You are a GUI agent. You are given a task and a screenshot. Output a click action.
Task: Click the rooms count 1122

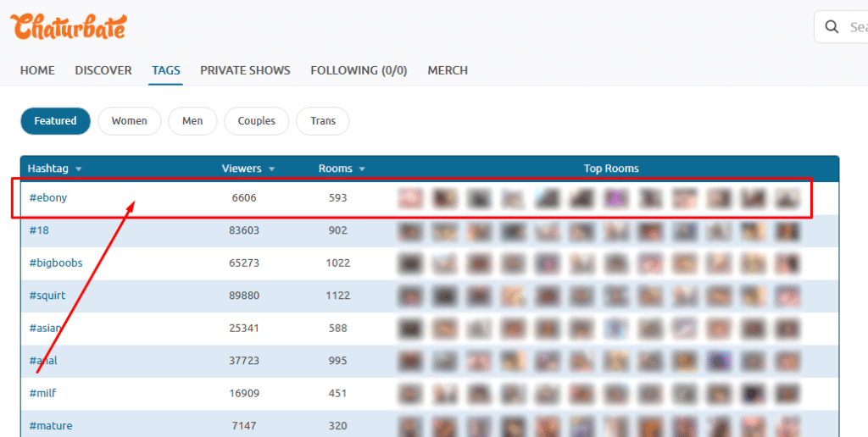click(337, 296)
